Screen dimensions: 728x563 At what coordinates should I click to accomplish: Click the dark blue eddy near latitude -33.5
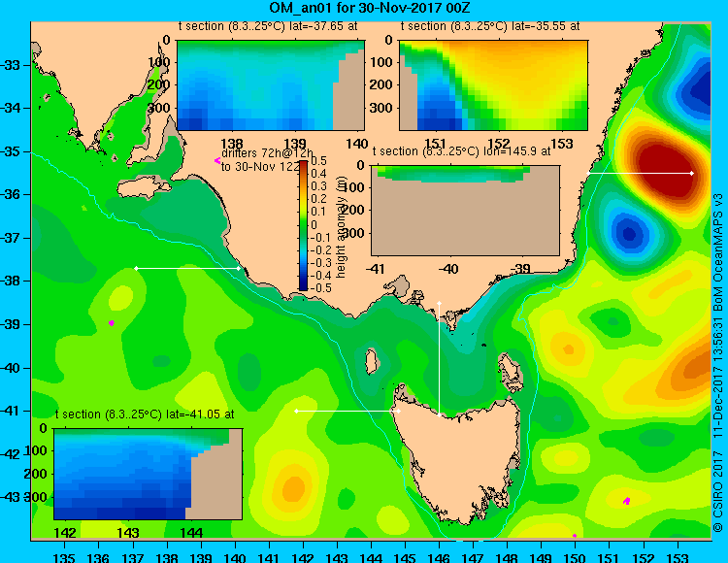point(701,90)
